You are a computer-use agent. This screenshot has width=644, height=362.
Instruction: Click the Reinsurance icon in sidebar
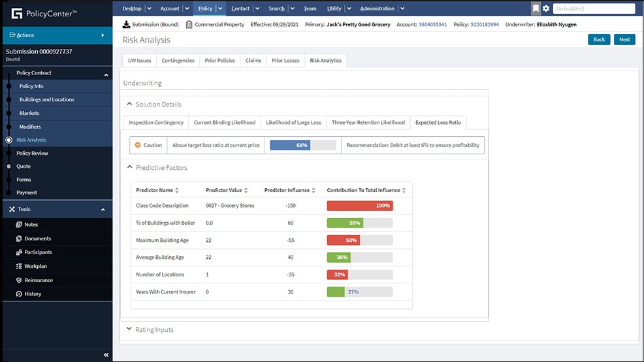pos(19,280)
